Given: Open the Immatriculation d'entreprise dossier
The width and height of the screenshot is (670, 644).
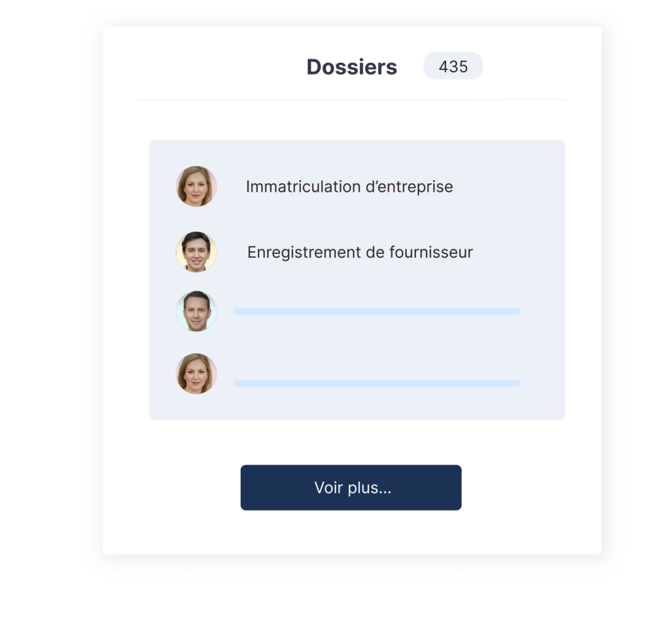Looking at the screenshot, I should click(349, 187).
